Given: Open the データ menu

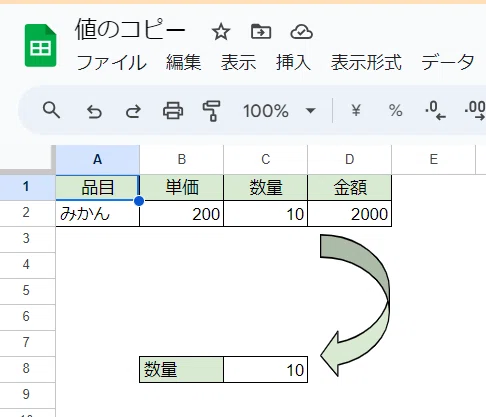Looking at the screenshot, I should (x=448, y=63).
